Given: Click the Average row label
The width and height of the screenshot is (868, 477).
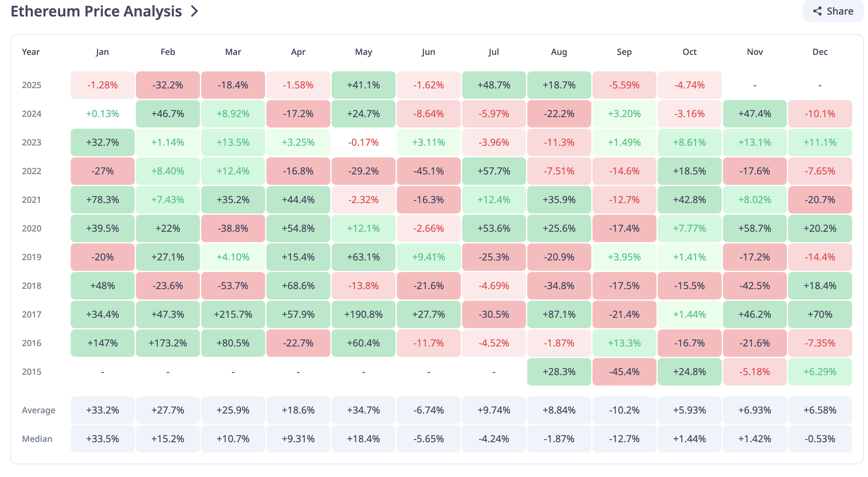Looking at the screenshot, I should pos(38,410).
